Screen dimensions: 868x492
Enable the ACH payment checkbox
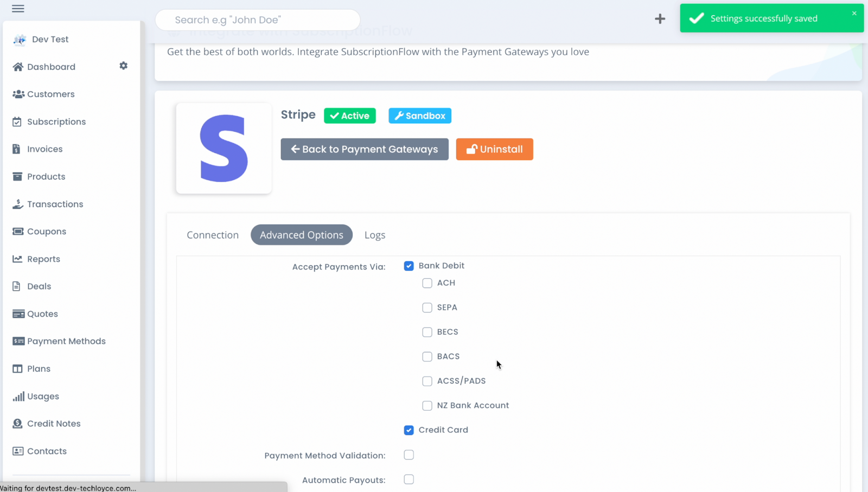[427, 283]
